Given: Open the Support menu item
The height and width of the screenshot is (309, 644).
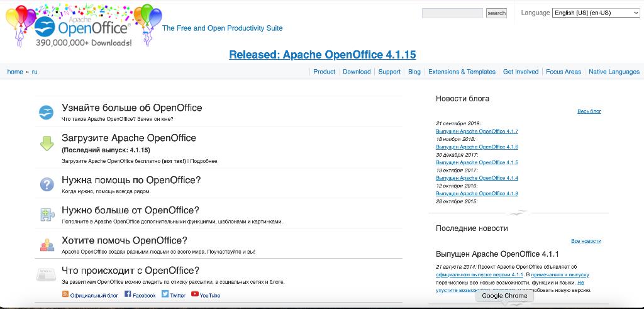Looking at the screenshot, I should 389,72.
